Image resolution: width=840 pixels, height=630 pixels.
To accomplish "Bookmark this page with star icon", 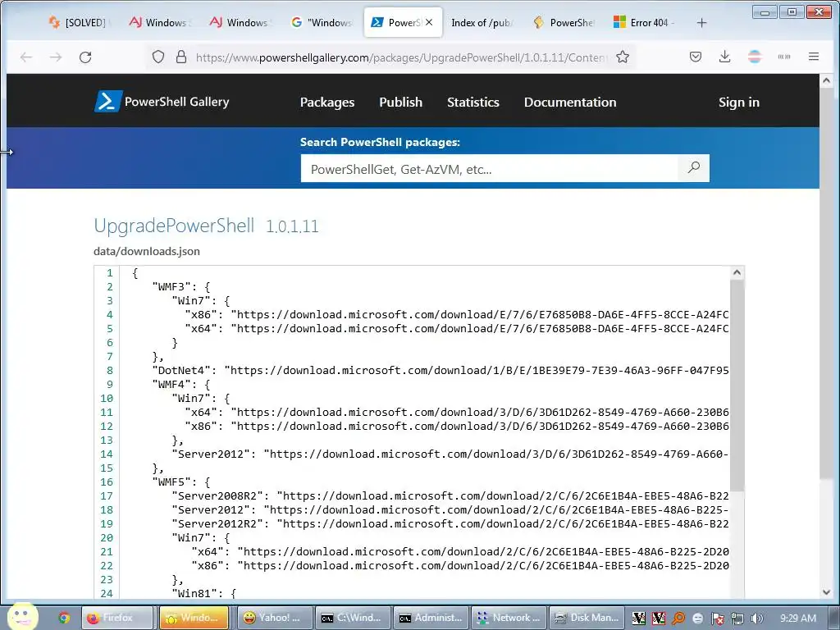I will click(x=623, y=57).
